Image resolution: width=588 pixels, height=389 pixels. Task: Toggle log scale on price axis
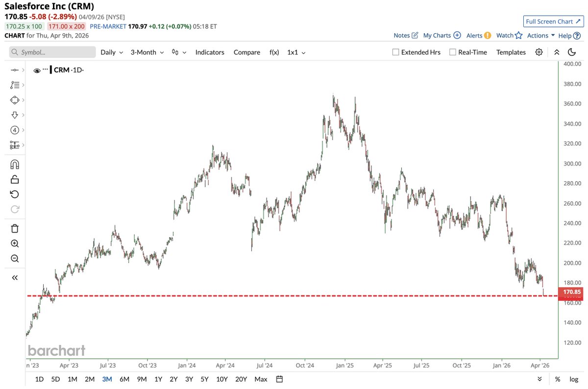point(574,379)
